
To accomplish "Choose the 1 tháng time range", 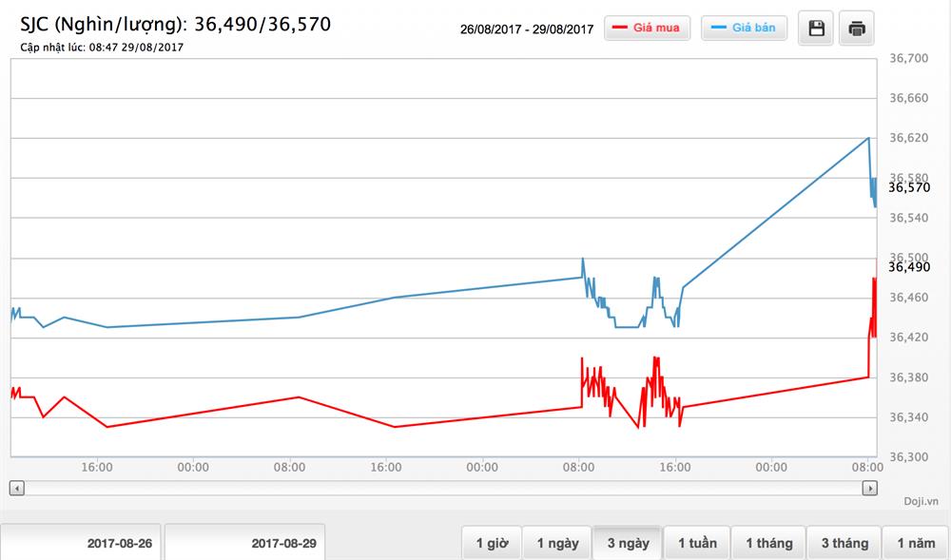I will 768,543.
